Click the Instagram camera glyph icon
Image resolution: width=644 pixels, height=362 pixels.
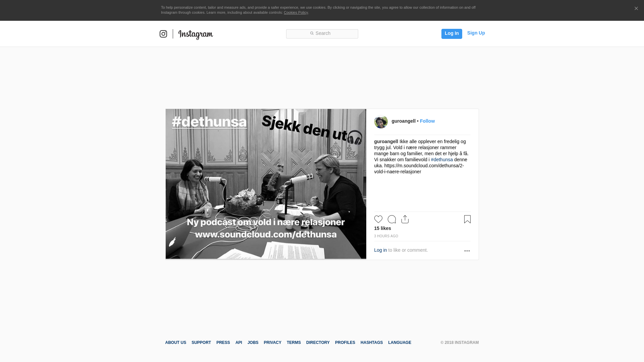click(x=163, y=34)
